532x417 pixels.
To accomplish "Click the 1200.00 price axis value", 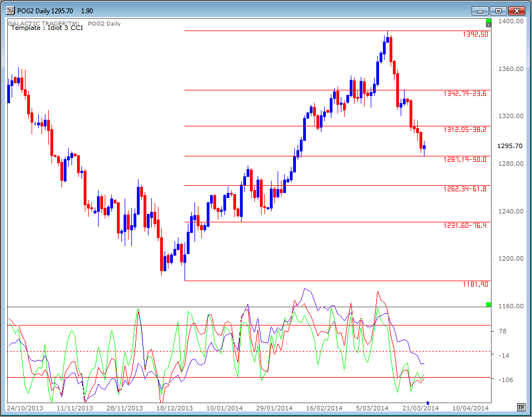I will click(x=510, y=258).
